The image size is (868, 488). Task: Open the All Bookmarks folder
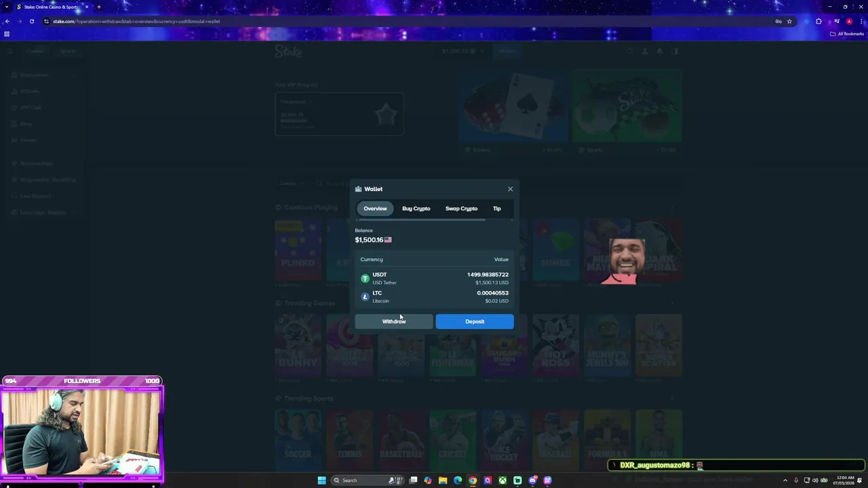tap(847, 34)
